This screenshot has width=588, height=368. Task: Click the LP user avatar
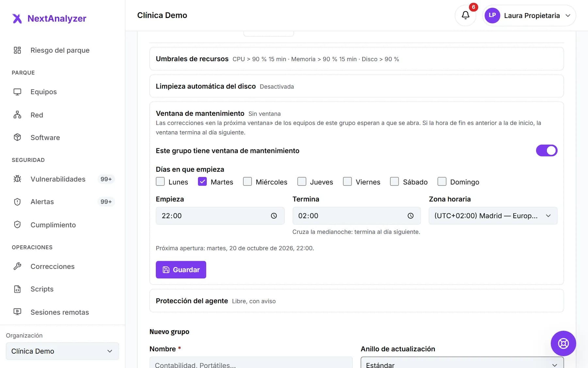point(492,15)
